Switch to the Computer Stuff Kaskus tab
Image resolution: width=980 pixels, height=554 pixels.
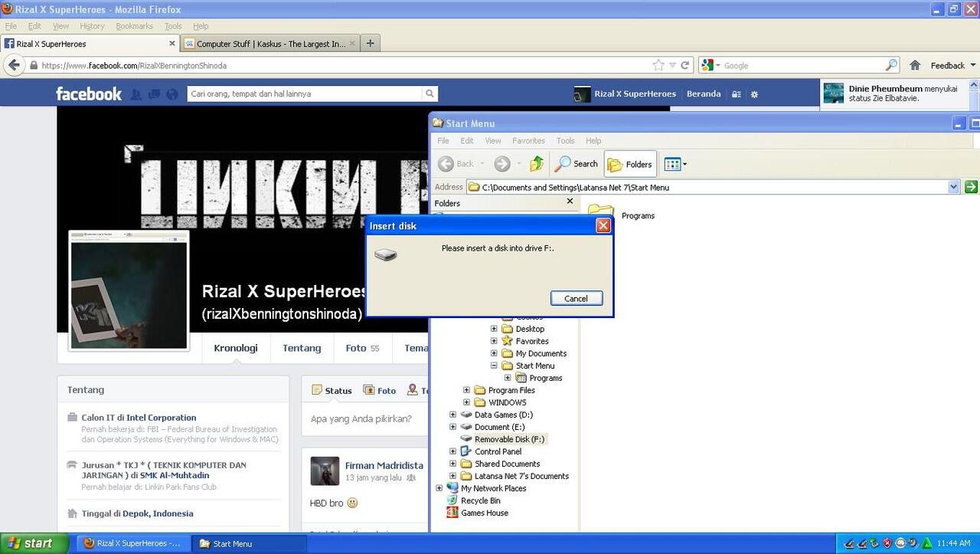click(x=270, y=44)
